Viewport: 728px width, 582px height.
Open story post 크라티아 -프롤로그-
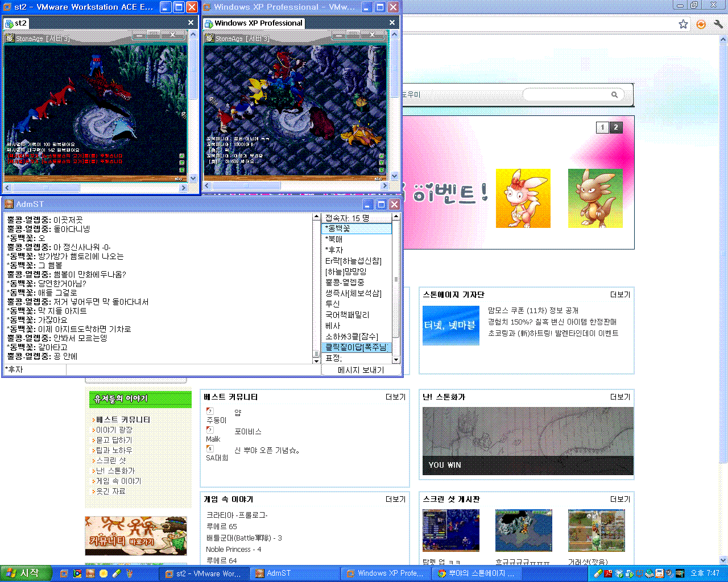tap(237, 515)
